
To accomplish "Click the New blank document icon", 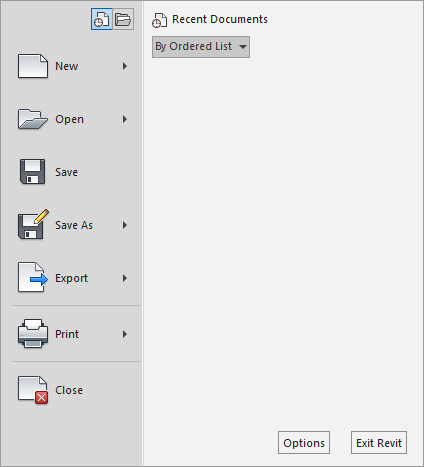I will 33,66.
